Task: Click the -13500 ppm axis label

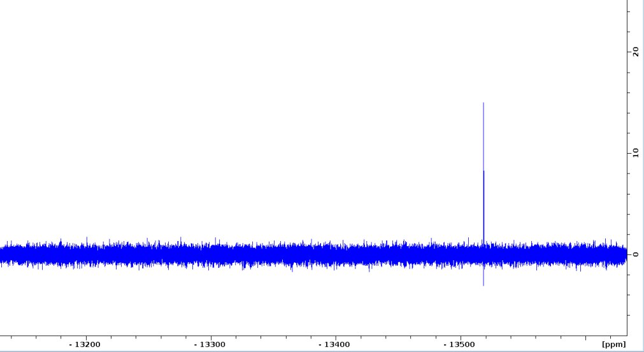Action: [x=459, y=344]
